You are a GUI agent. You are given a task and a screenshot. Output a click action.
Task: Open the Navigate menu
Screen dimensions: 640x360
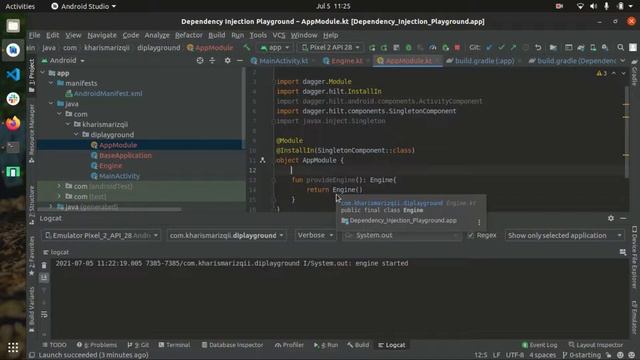pos(102,35)
